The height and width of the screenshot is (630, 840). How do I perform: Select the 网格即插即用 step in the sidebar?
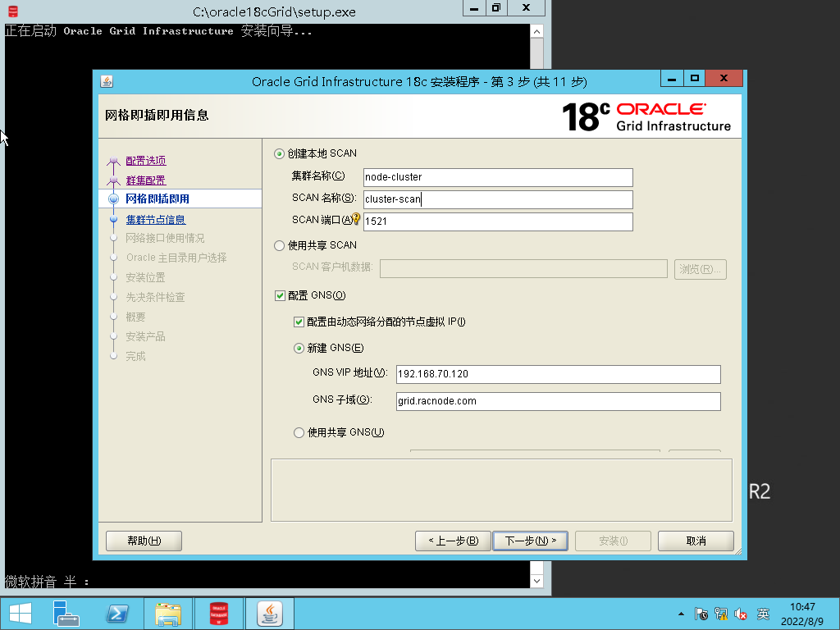[157, 199]
